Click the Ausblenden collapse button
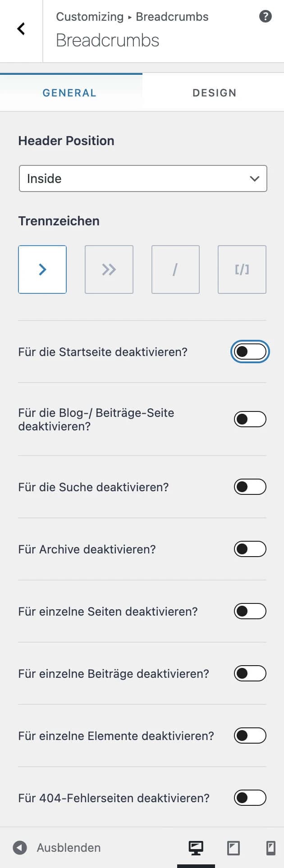The width and height of the screenshot is (284, 868). (x=57, y=848)
